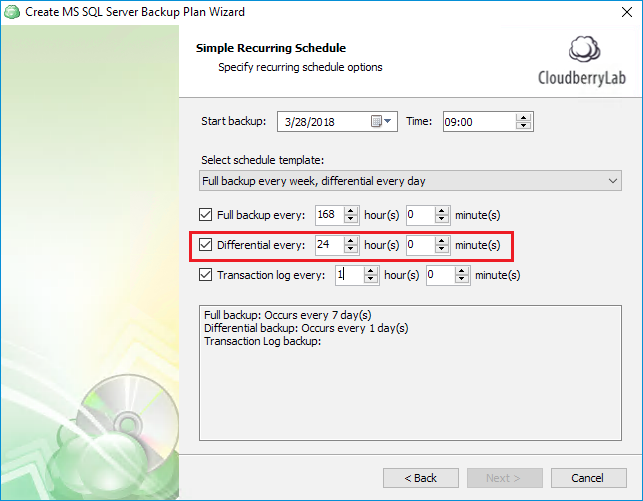Disable the Differential every checkbox

(x=205, y=245)
